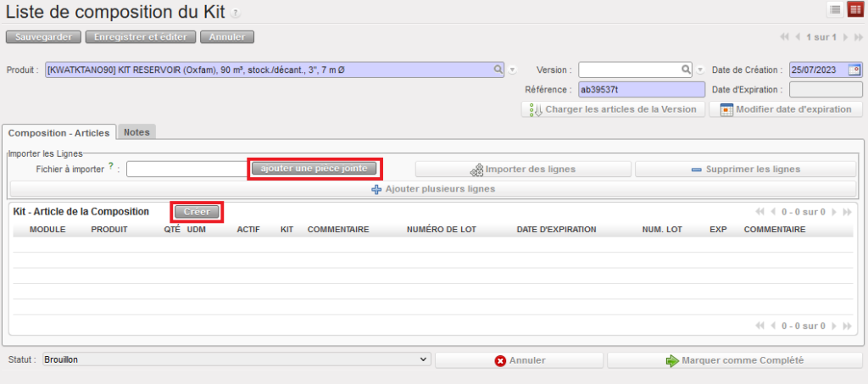Click Créer to add a kit article
The width and height of the screenshot is (868, 384).
pos(197,211)
